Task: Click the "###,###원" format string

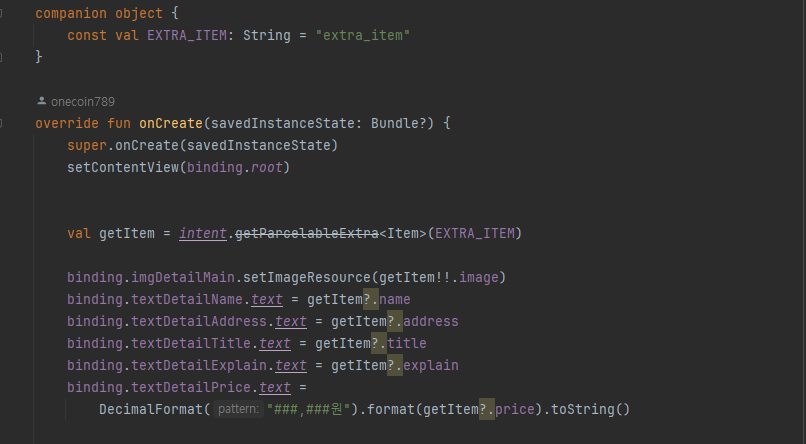Action: (x=308, y=410)
